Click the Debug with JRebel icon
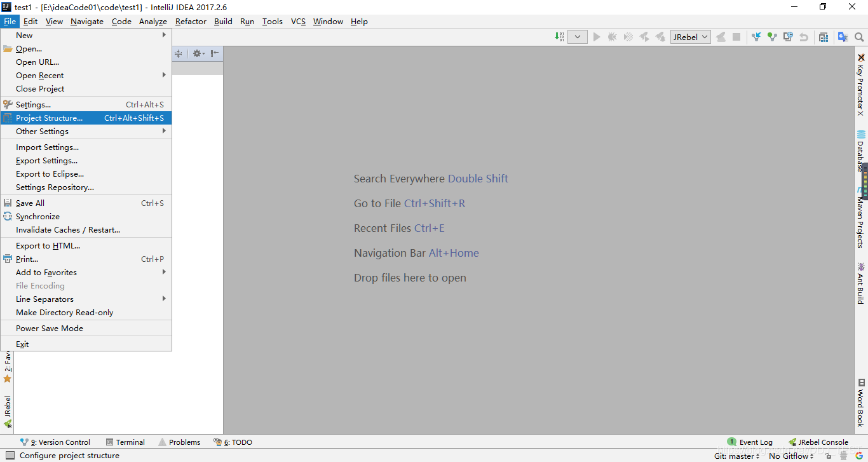Screen dimensions: 868x462 (660, 37)
